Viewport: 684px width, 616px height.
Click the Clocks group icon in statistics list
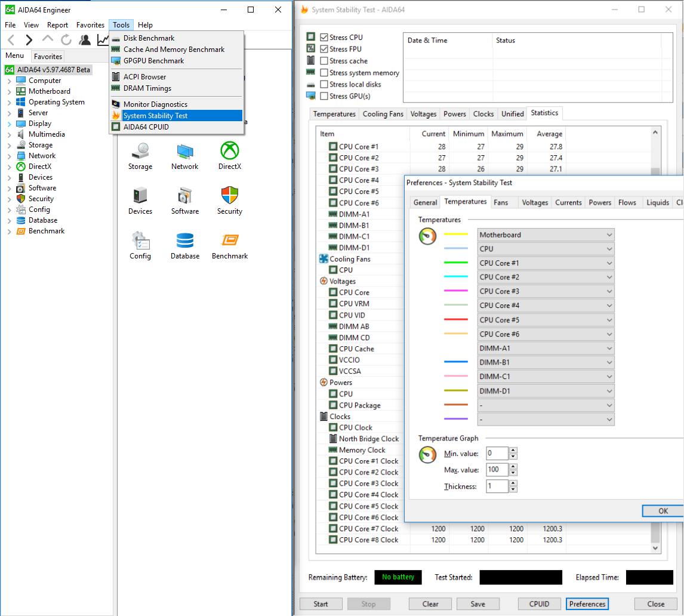click(x=323, y=416)
